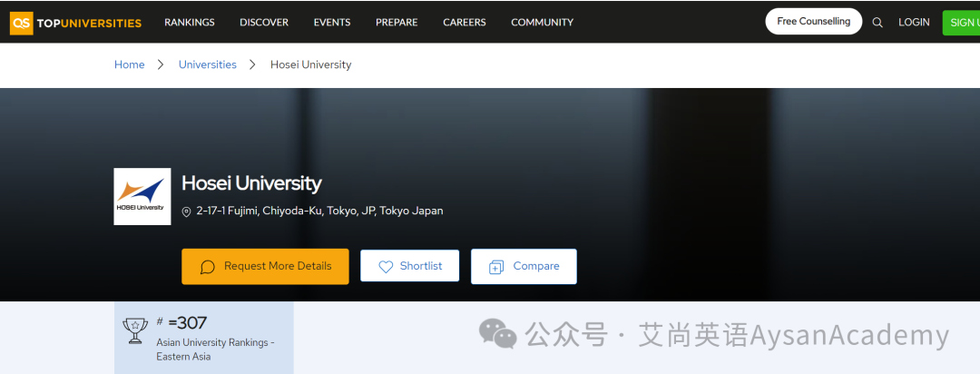The height and width of the screenshot is (374, 980).
Task: Click the Free Counselling button
Action: (814, 21)
